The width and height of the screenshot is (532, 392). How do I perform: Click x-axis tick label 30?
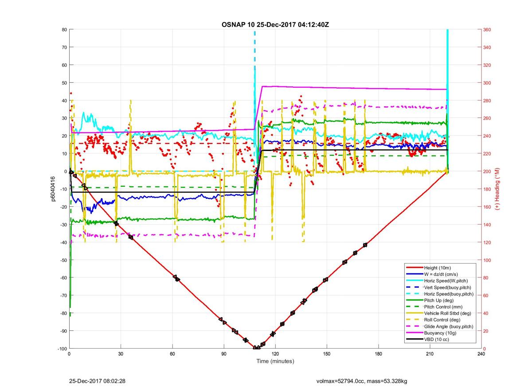(121, 354)
